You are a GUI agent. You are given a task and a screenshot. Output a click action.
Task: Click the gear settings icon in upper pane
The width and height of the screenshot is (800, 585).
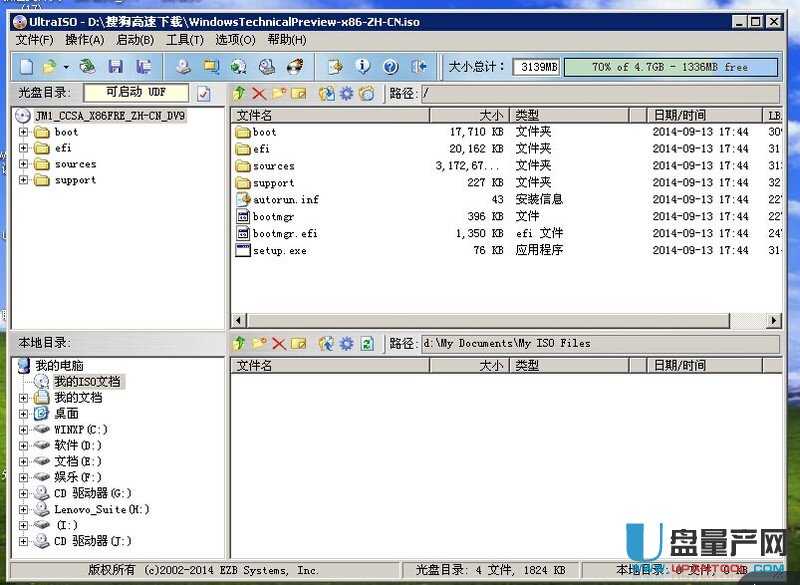pyautogui.click(x=346, y=93)
